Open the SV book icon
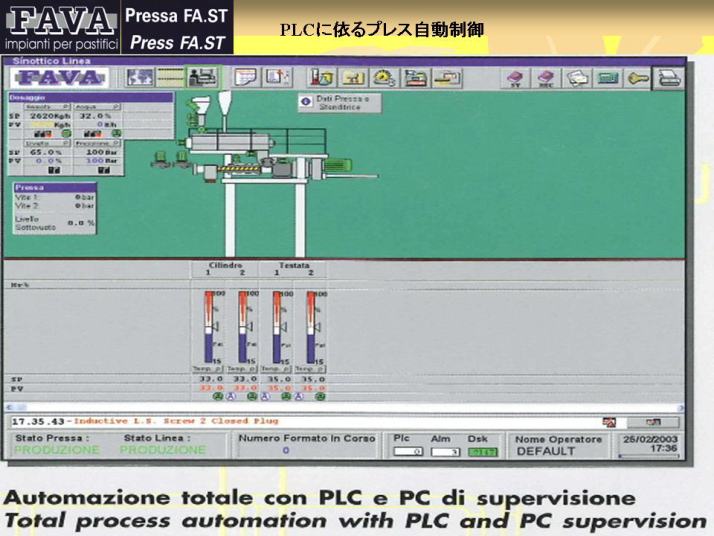This screenshot has width=714, height=536. pyautogui.click(x=515, y=78)
